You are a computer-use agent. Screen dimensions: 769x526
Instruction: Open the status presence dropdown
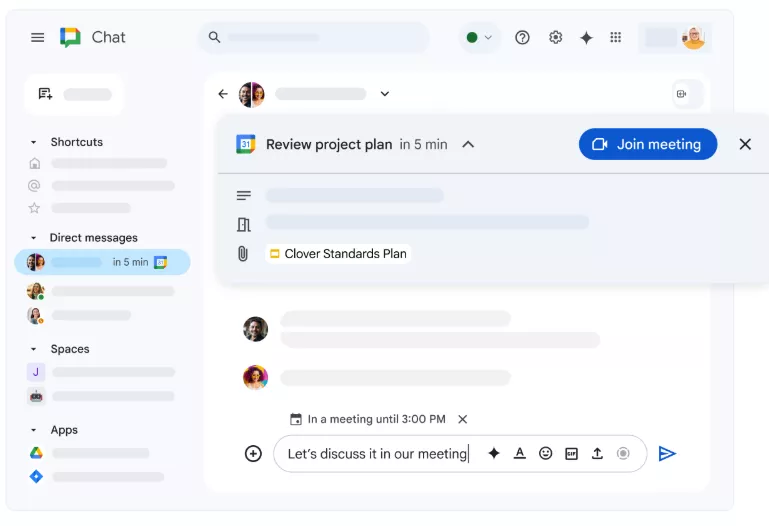479,37
